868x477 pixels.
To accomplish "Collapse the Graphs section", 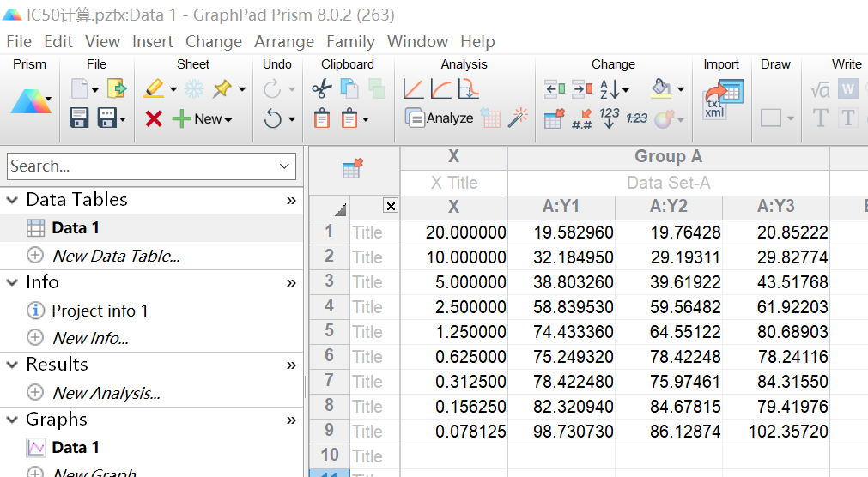I will click(12, 420).
